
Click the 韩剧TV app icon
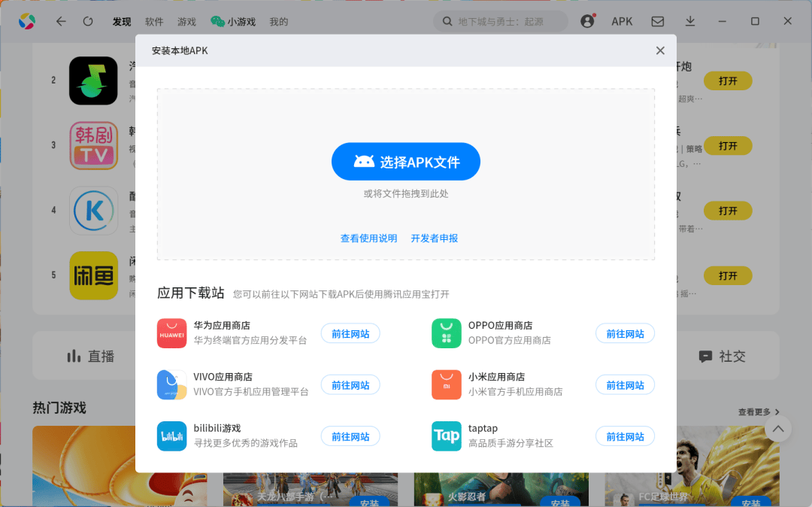(x=94, y=145)
